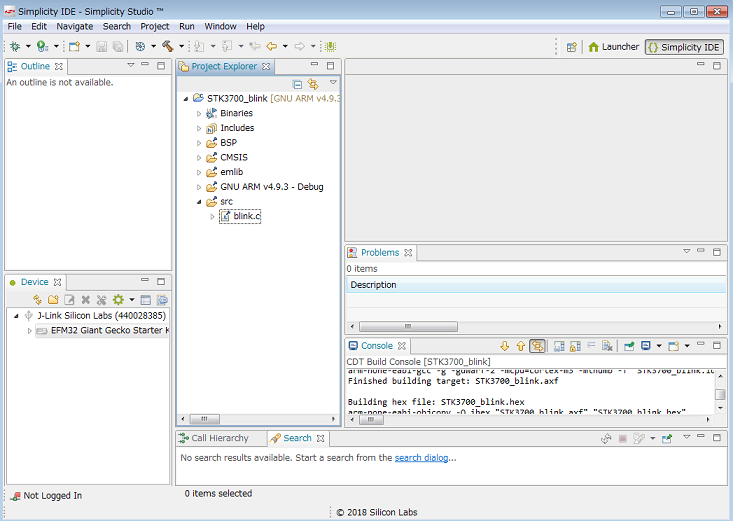Screen dimensions: 733x521
Task: Click the build configuration wheel icon
Action: 140,46
